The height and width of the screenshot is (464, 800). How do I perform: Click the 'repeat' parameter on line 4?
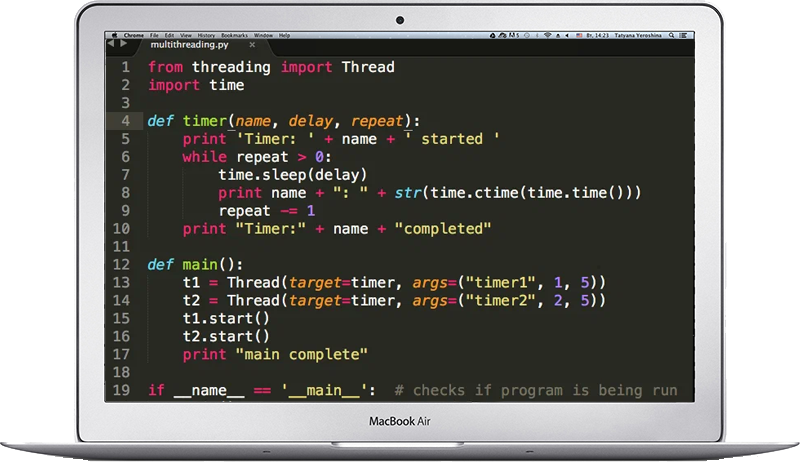coord(377,121)
